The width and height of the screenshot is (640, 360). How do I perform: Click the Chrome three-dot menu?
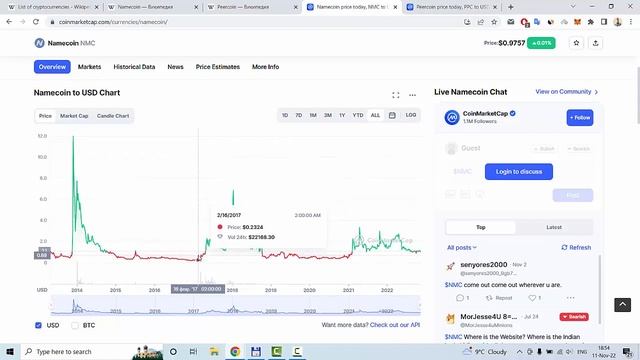631,22
